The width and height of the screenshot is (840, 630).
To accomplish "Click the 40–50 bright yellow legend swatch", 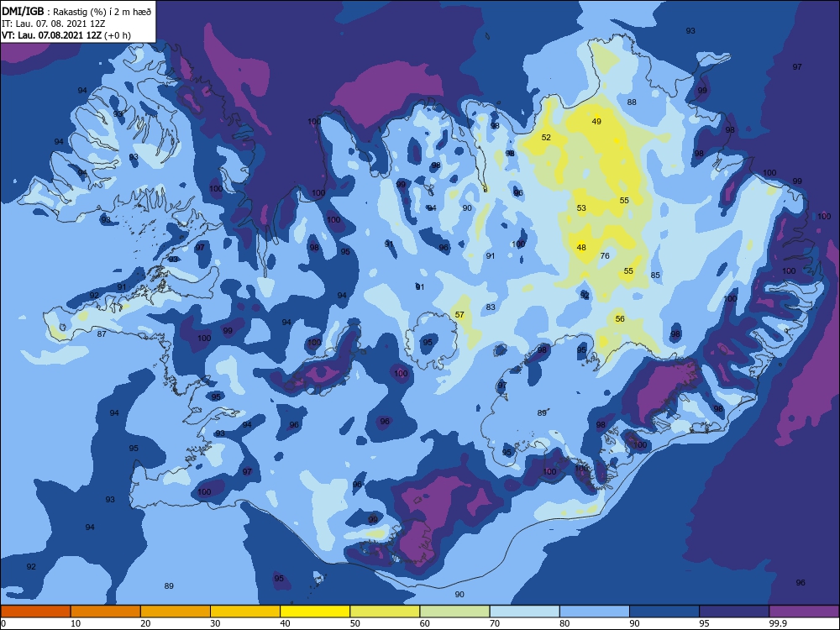I will coord(315,612).
